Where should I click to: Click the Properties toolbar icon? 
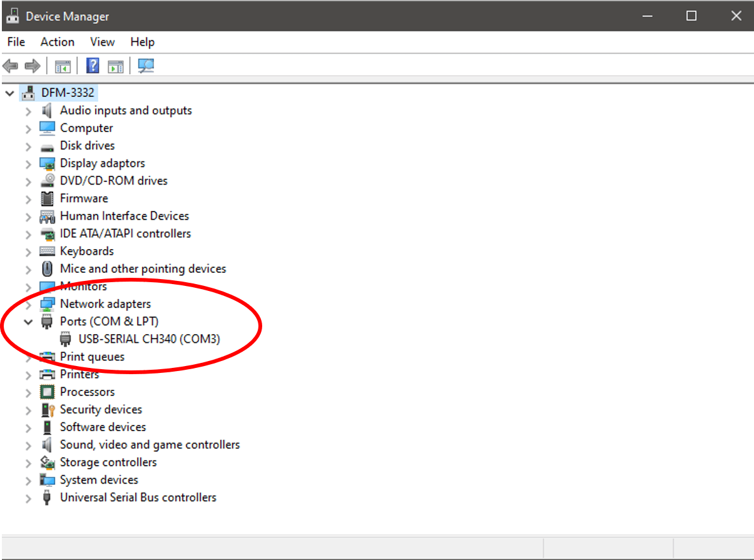coord(63,66)
